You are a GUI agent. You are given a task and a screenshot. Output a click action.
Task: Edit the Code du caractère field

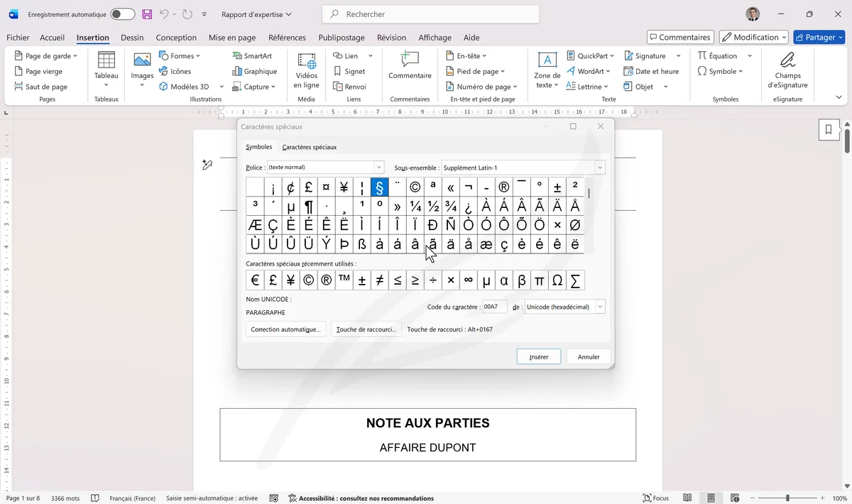click(x=494, y=306)
